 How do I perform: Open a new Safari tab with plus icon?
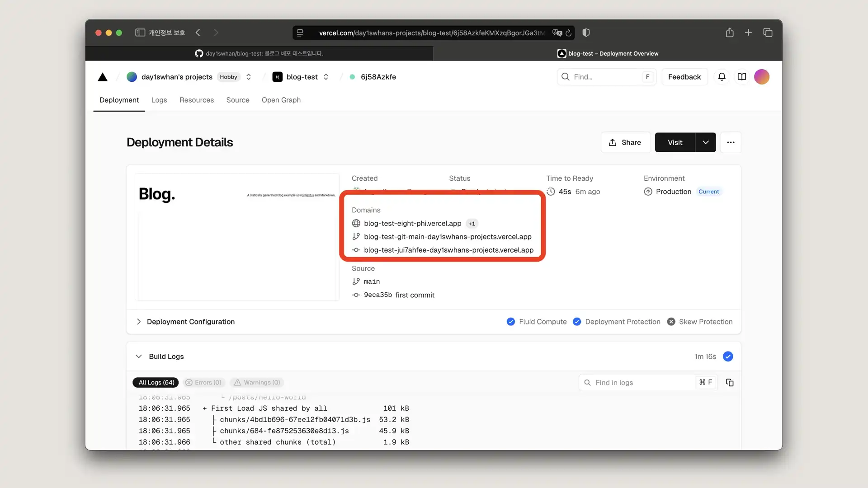tap(749, 33)
